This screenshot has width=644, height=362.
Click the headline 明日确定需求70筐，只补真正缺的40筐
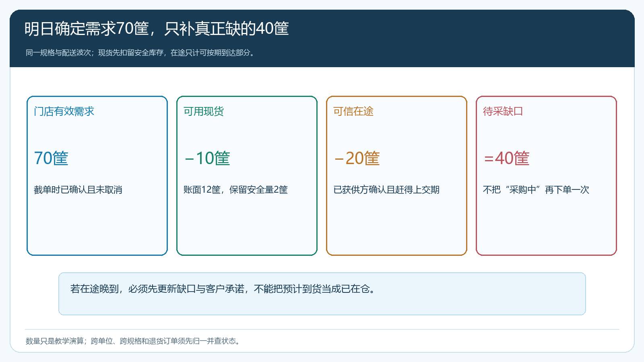pyautogui.click(x=157, y=29)
